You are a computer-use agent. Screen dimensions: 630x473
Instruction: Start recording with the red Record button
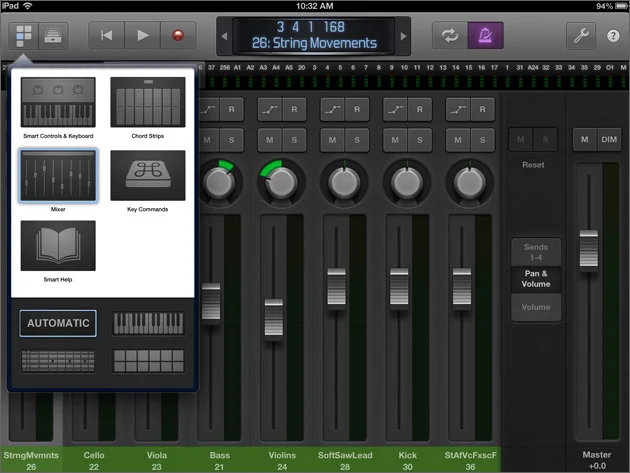[178, 36]
